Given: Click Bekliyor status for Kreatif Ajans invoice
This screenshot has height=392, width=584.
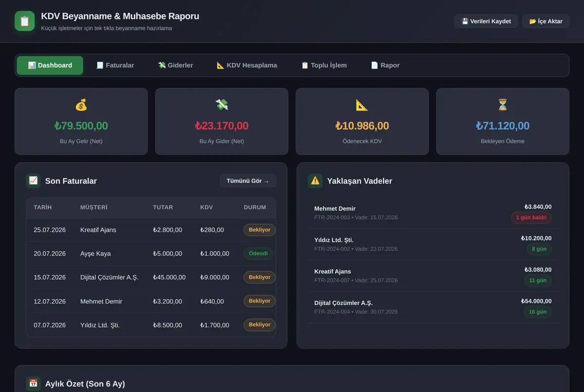Looking at the screenshot, I should click(259, 230).
